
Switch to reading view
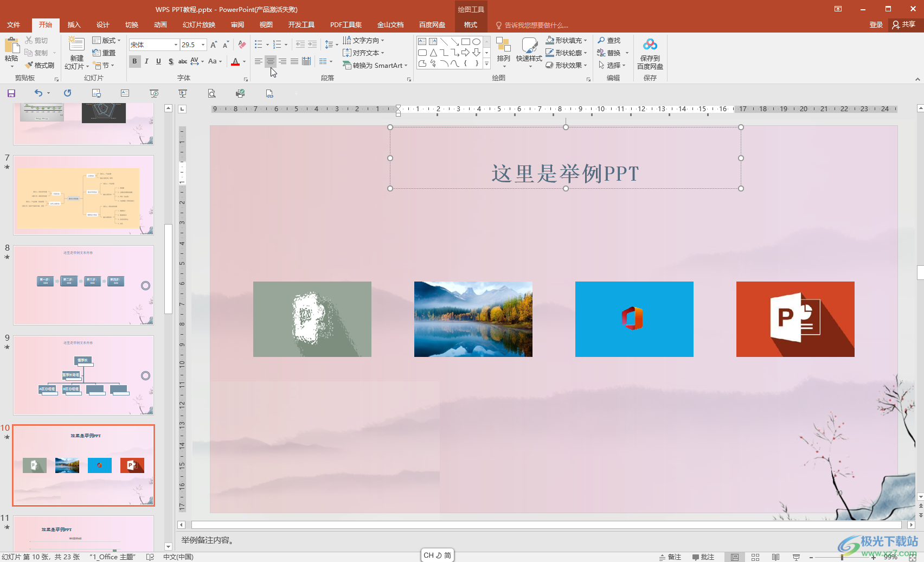pos(776,557)
